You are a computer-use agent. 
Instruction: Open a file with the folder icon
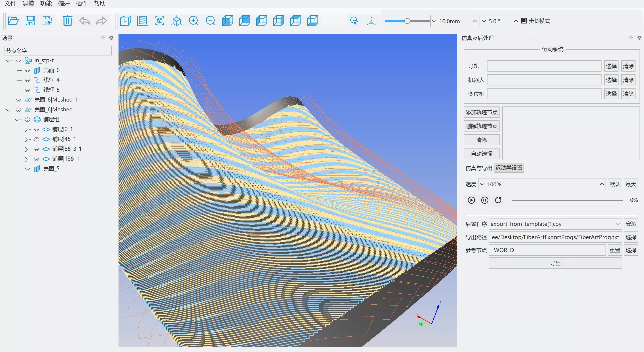pos(13,21)
